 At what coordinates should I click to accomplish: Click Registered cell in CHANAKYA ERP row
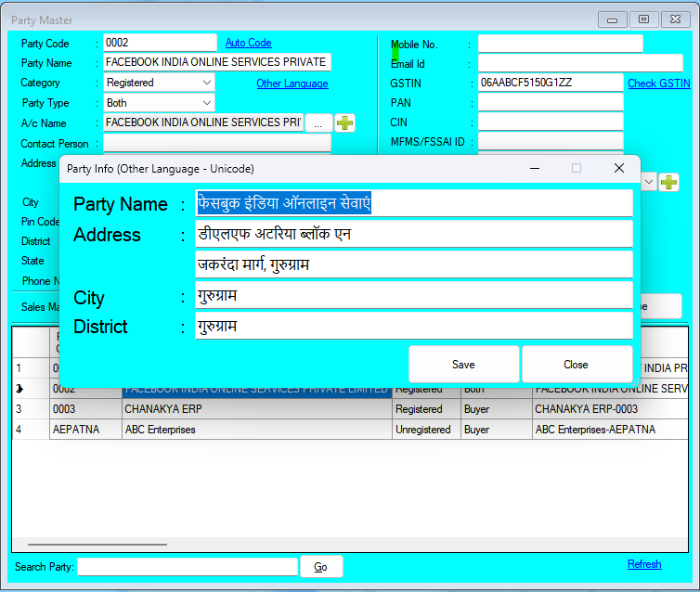coord(426,409)
